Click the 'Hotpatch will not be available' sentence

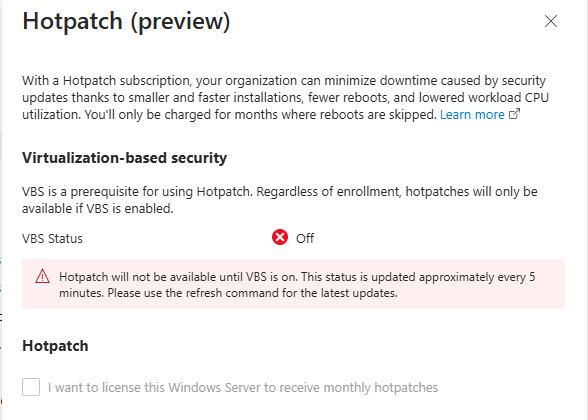[178, 277]
